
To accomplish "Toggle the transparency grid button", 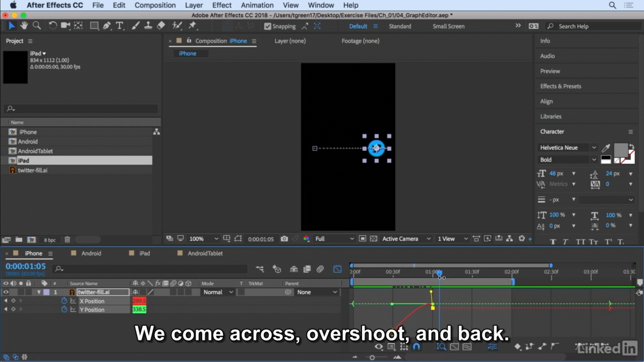I will tap(373, 239).
